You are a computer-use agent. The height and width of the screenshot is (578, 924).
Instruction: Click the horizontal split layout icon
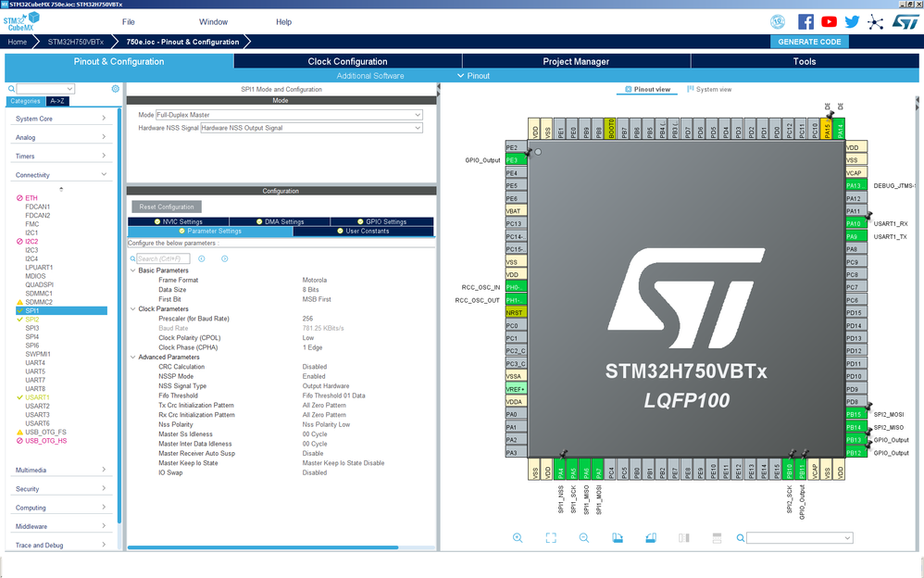pyautogui.click(x=718, y=537)
